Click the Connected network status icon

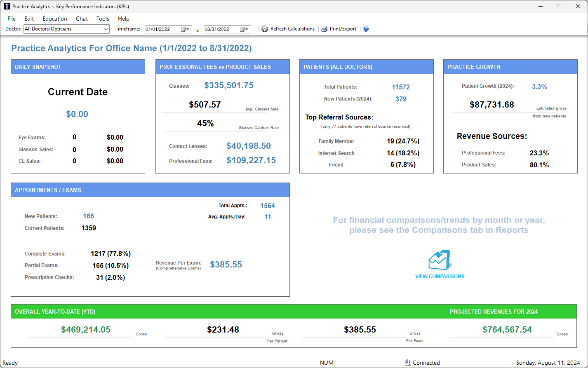pyautogui.click(x=408, y=363)
